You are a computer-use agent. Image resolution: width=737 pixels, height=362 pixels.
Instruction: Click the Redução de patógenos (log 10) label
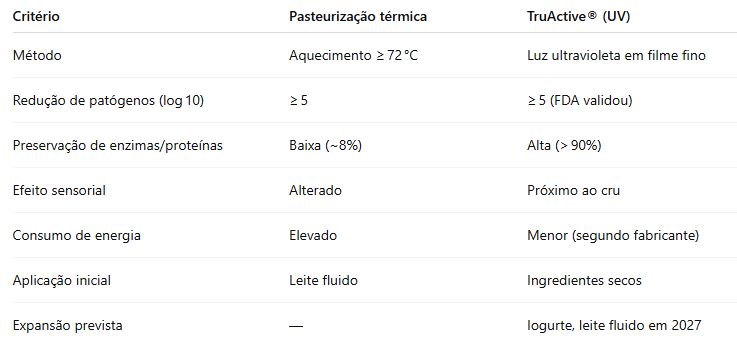tap(109, 101)
